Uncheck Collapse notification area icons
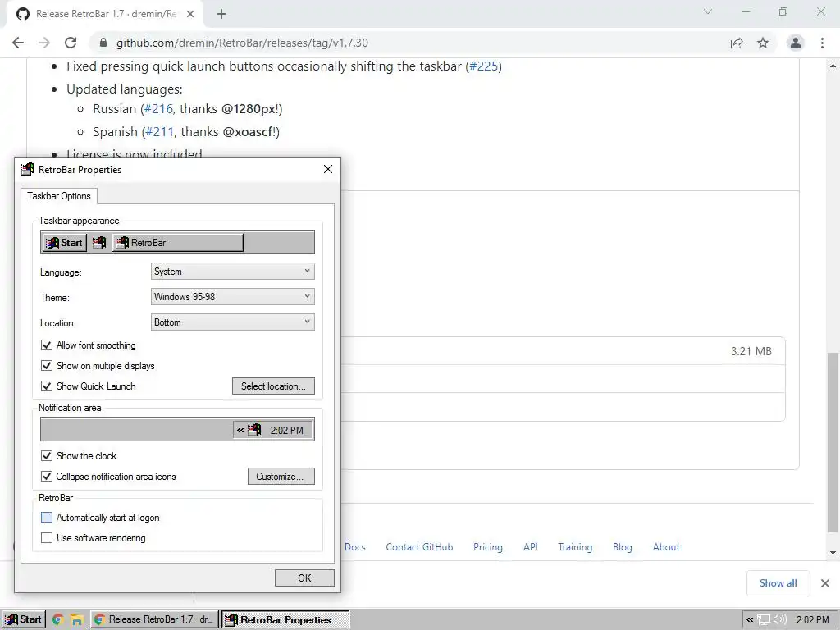 point(47,477)
